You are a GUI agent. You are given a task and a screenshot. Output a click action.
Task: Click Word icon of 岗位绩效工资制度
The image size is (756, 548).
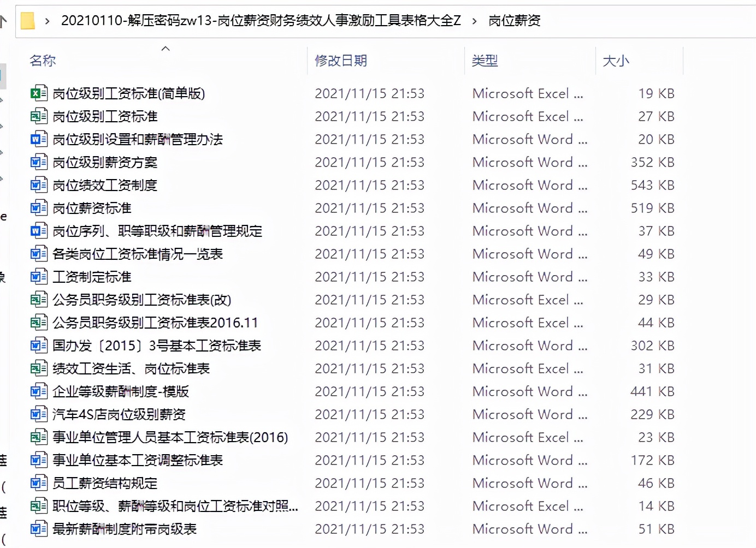point(39,185)
